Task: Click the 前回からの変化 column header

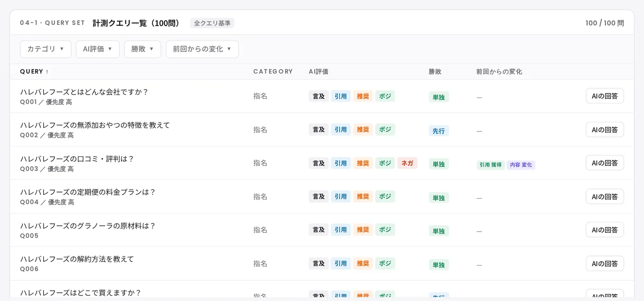Action: (x=499, y=72)
